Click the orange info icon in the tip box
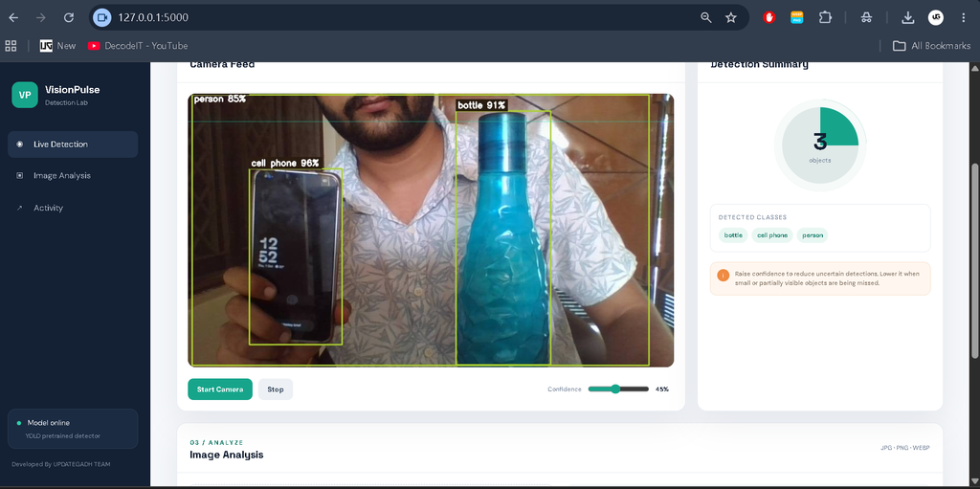Screen dimensions: 980x489 click(x=724, y=276)
